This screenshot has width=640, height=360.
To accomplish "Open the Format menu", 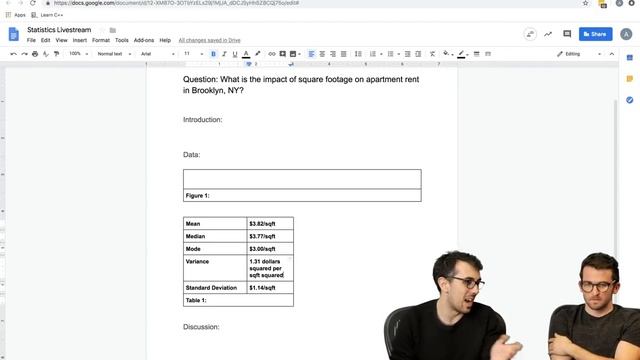I will [101, 40].
